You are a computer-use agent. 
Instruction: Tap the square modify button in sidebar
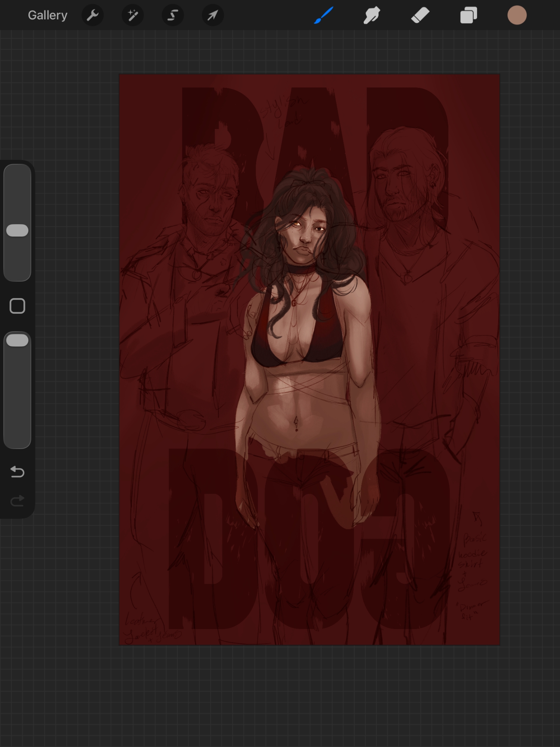[18, 306]
